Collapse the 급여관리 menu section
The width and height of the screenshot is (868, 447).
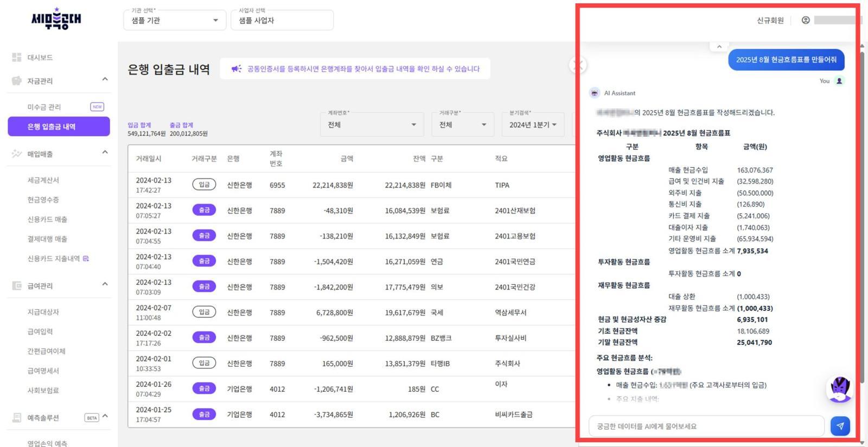tap(105, 284)
